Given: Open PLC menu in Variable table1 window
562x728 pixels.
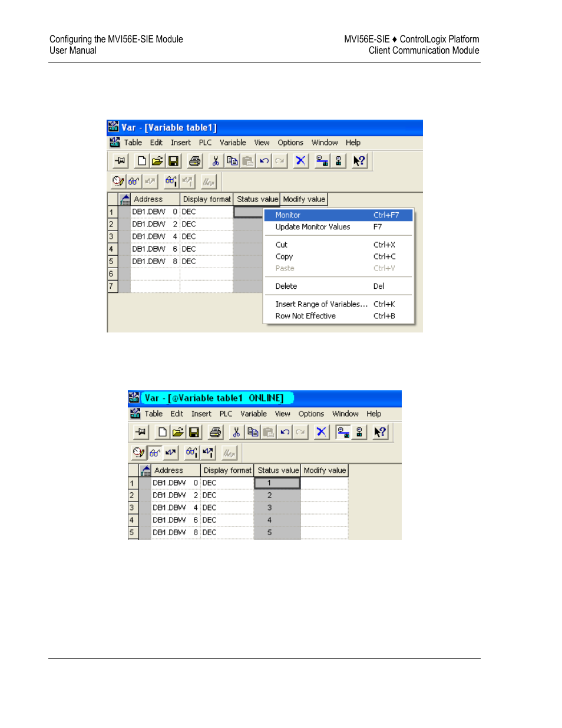Looking at the screenshot, I should pyautogui.click(x=205, y=143).
